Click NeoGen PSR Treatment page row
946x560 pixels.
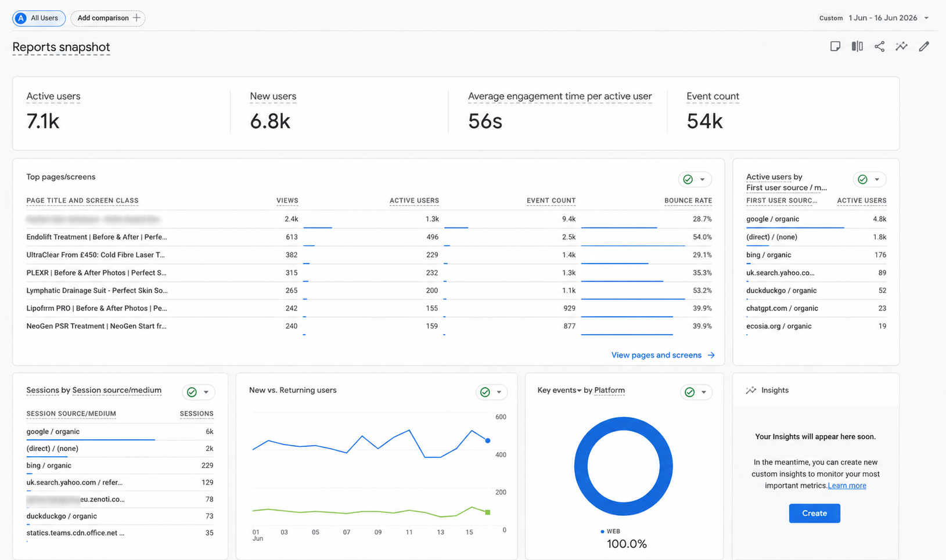(96, 326)
